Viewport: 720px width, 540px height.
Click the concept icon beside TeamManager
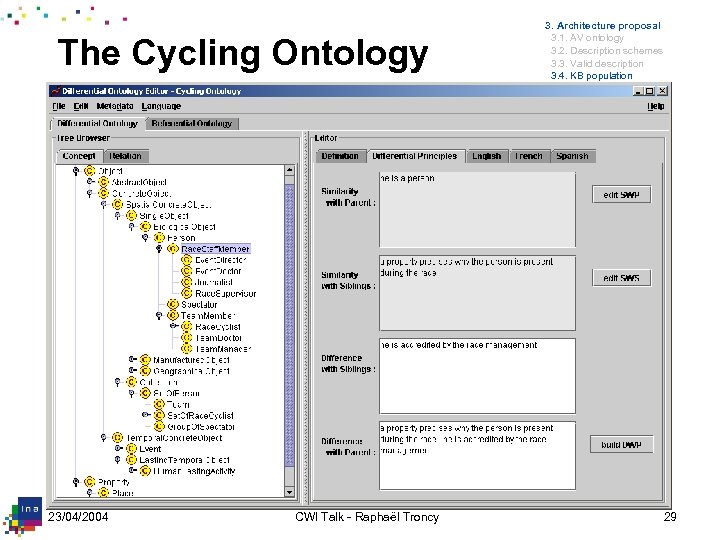point(187,349)
